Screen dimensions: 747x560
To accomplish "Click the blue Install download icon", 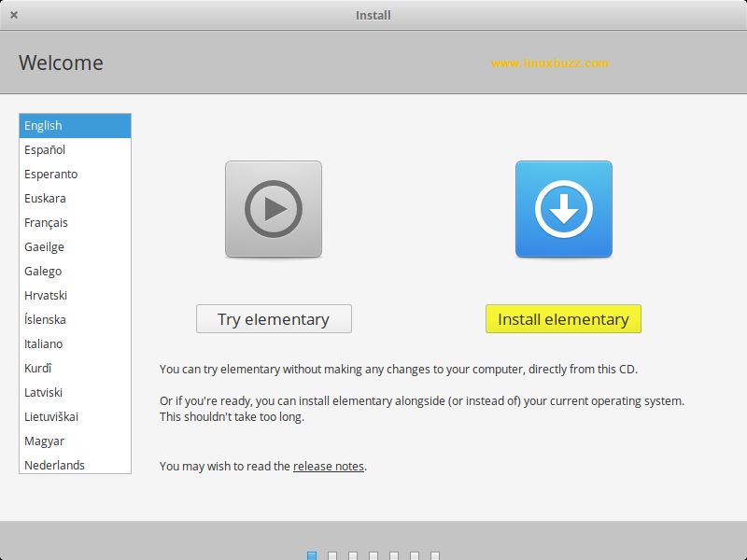I will pos(564,209).
